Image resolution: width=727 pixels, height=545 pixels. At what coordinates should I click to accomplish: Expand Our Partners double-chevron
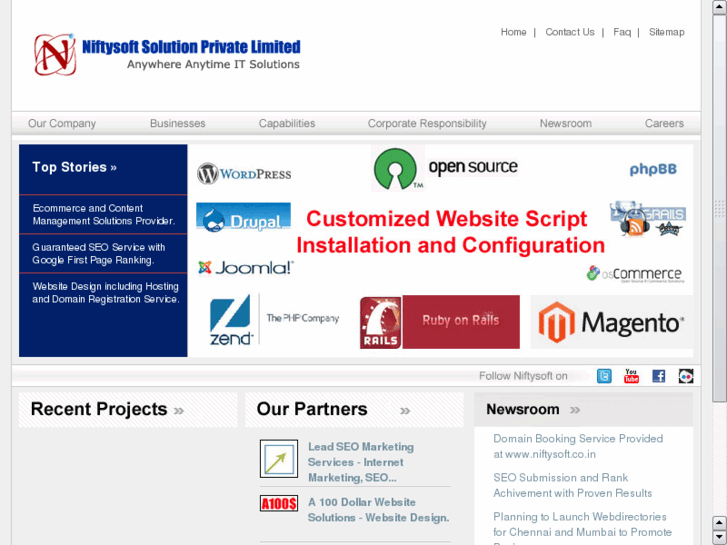pyautogui.click(x=405, y=410)
